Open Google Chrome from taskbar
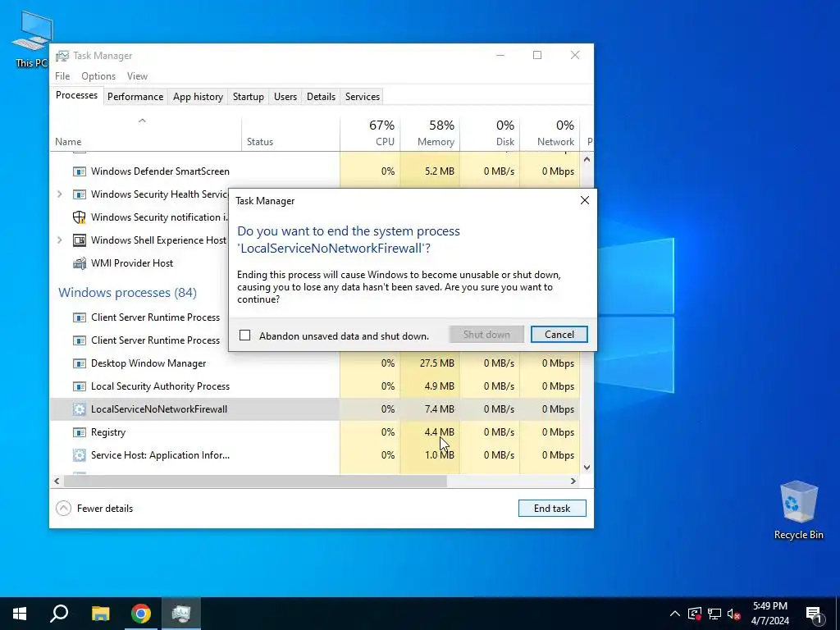This screenshot has width=840, height=630. click(141, 614)
